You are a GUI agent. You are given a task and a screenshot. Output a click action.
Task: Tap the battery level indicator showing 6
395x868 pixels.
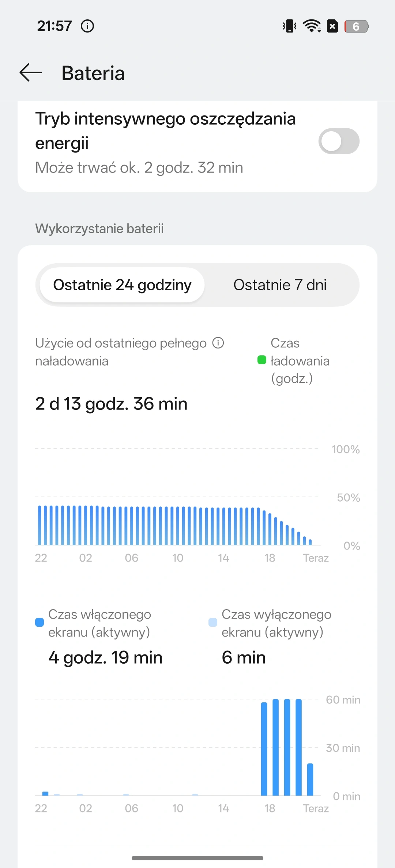tap(356, 26)
